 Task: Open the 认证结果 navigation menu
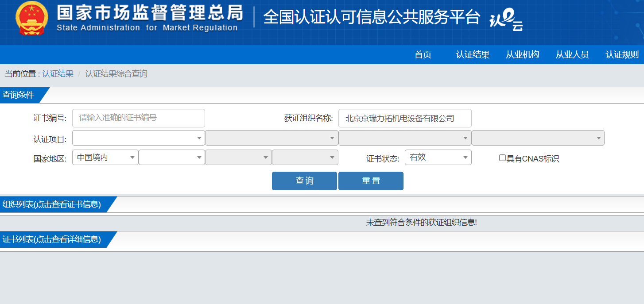(473, 54)
